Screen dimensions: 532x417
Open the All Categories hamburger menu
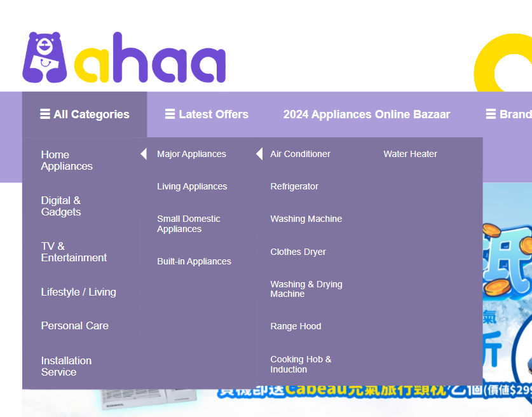pos(85,114)
